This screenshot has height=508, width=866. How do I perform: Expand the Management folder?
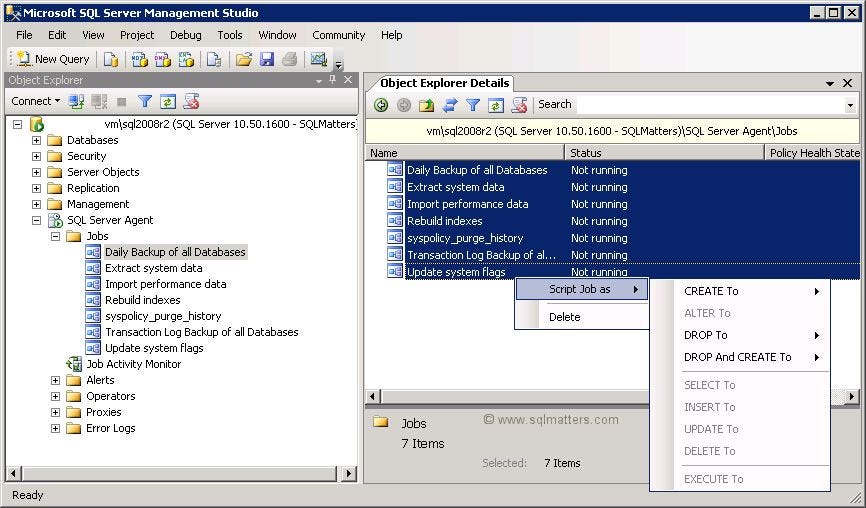[x=36, y=204]
